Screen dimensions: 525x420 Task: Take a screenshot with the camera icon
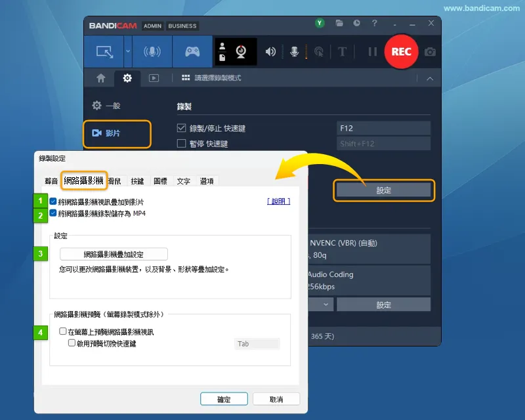tap(430, 52)
